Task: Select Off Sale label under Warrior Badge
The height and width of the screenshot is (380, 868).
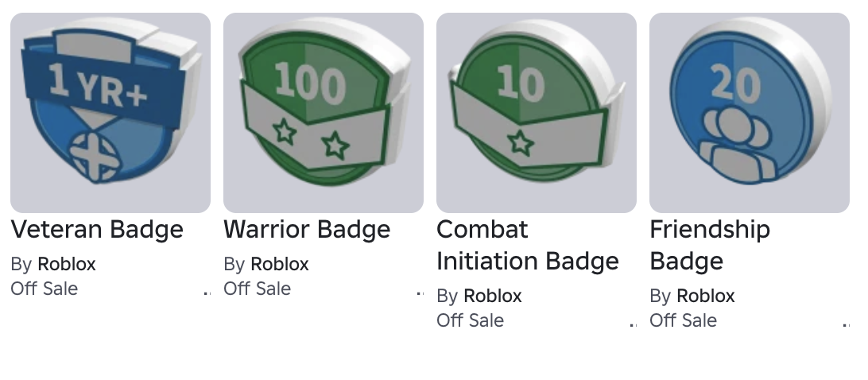Action: click(258, 289)
